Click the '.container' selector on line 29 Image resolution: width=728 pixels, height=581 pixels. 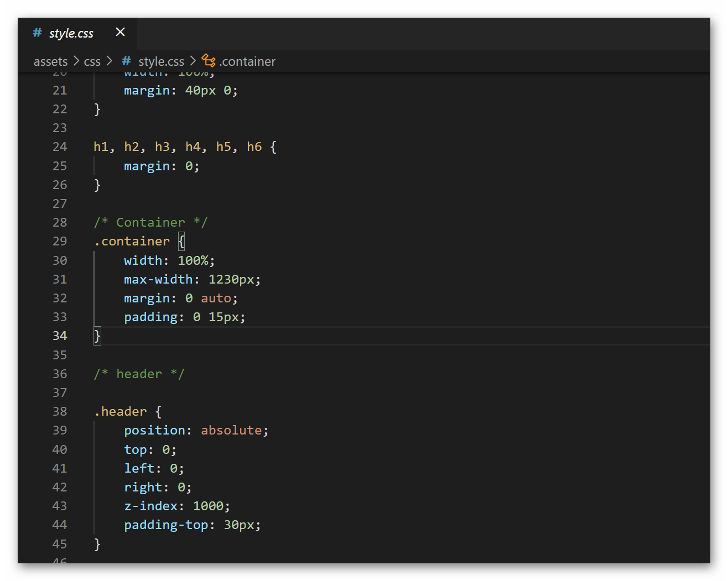pos(132,242)
